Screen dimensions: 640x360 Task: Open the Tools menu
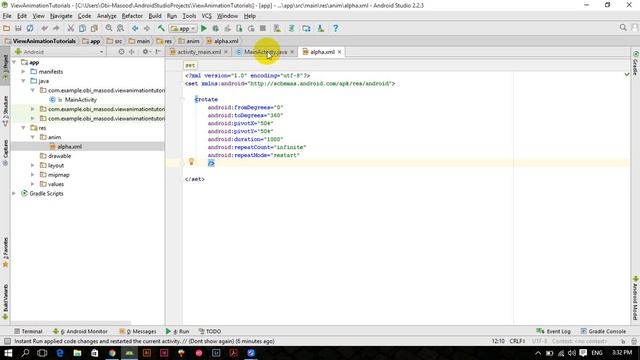pyautogui.click(x=189, y=16)
